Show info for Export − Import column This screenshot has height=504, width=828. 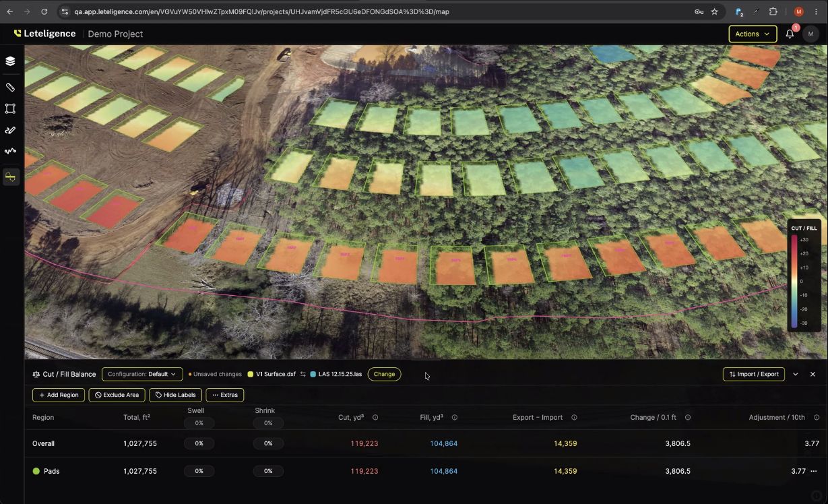pos(574,418)
